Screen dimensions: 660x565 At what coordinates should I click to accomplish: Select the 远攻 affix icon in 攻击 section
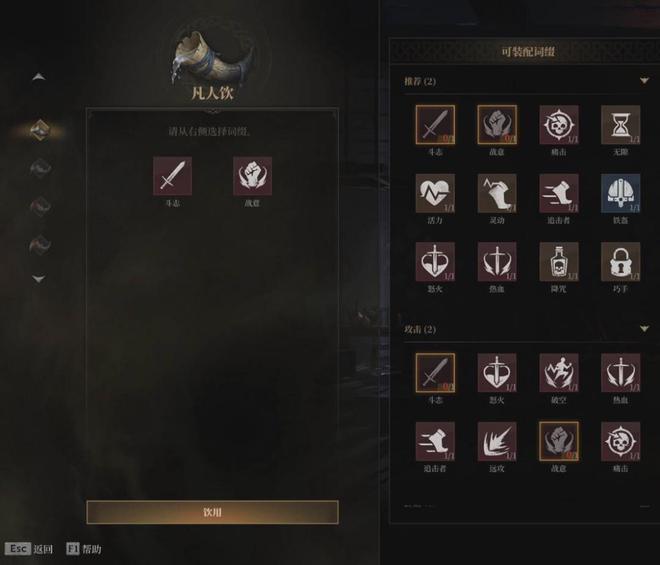click(x=497, y=441)
